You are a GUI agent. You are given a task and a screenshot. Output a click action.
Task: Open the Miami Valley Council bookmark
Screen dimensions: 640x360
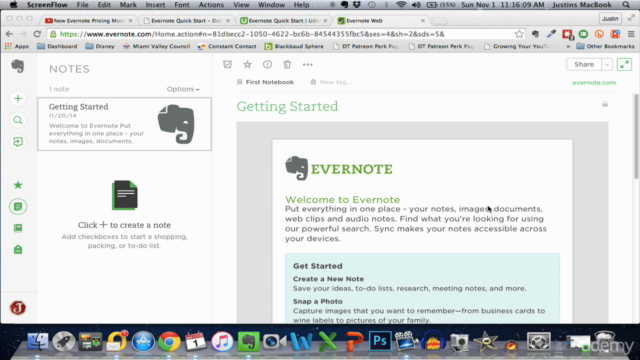156,47
